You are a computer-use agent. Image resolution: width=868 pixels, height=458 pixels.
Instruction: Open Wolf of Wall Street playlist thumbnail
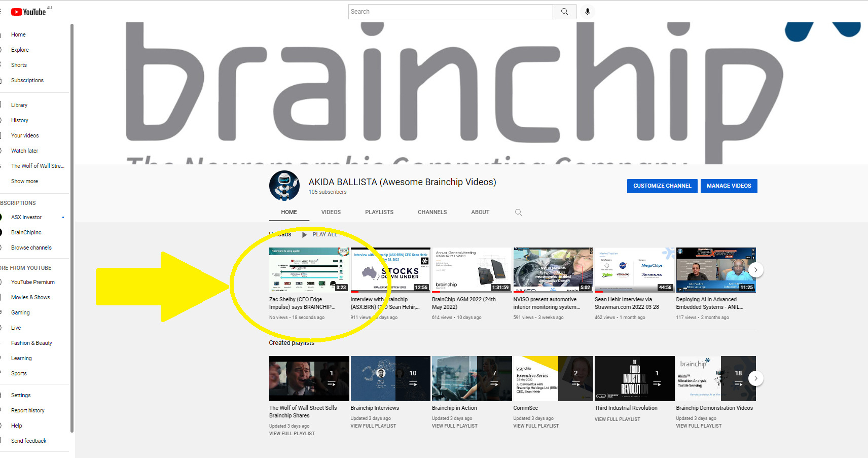click(309, 378)
